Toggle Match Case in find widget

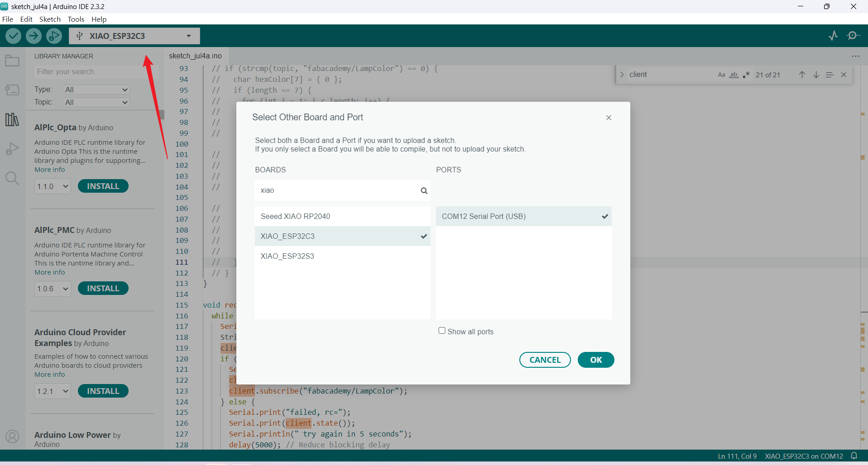(x=721, y=75)
